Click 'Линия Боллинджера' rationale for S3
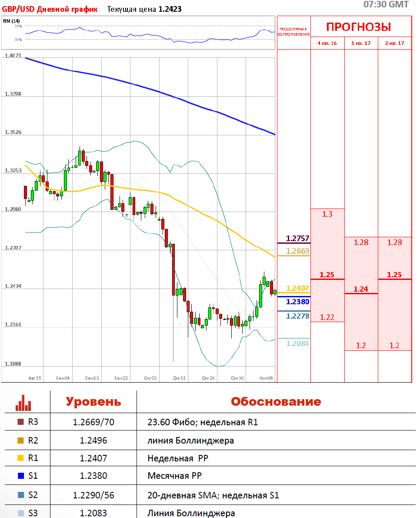Screen dimensions: 420x518 coord(191,513)
